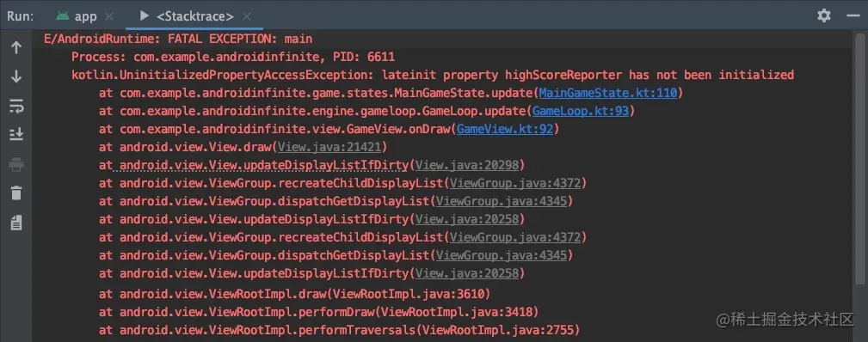This screenshot has width=868, height=342.
Task: Click the UninitializedPropertyAccessException message line
Action: (x=433, y=75)
